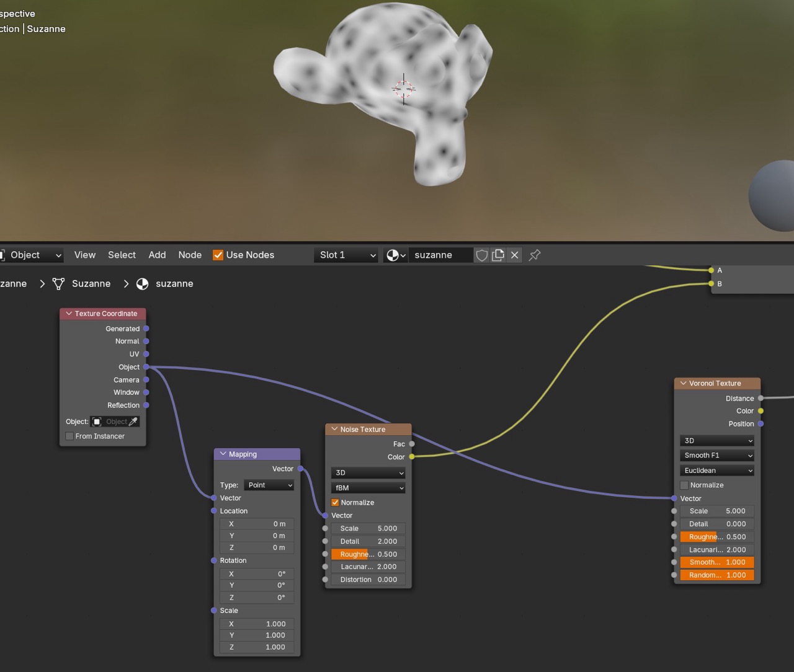794x672 pixels.
Task: Collapse the Texture Coordinate node
Action: coord(69,314)
